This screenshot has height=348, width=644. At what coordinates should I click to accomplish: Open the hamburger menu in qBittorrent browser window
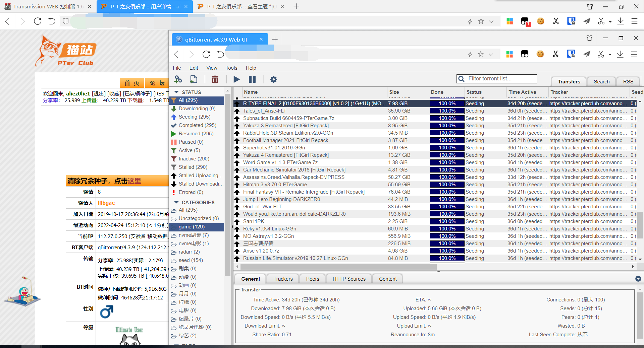[x=634, y=54]
